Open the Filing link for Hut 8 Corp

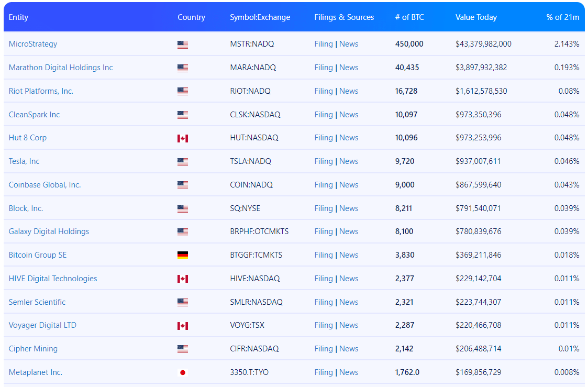click(324, 138)
